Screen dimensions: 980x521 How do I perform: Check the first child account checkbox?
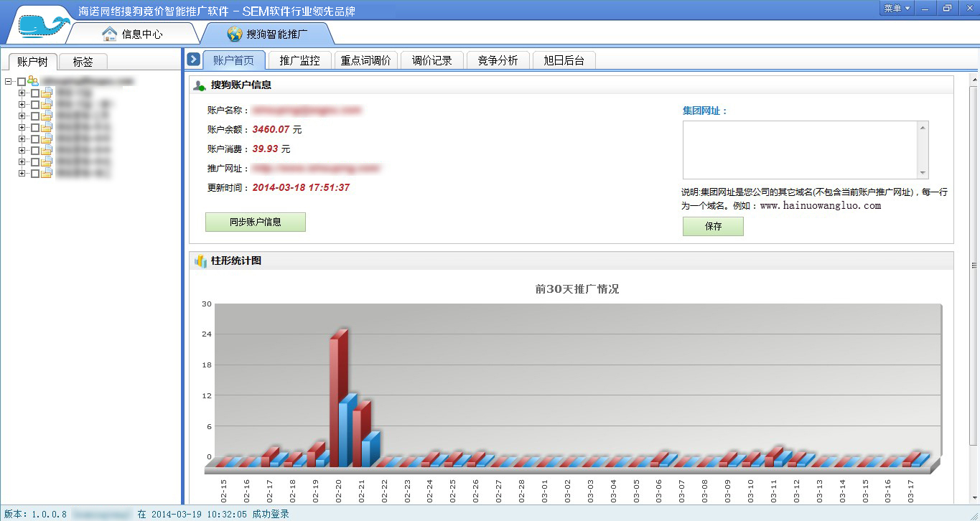(x=35, y=93)
